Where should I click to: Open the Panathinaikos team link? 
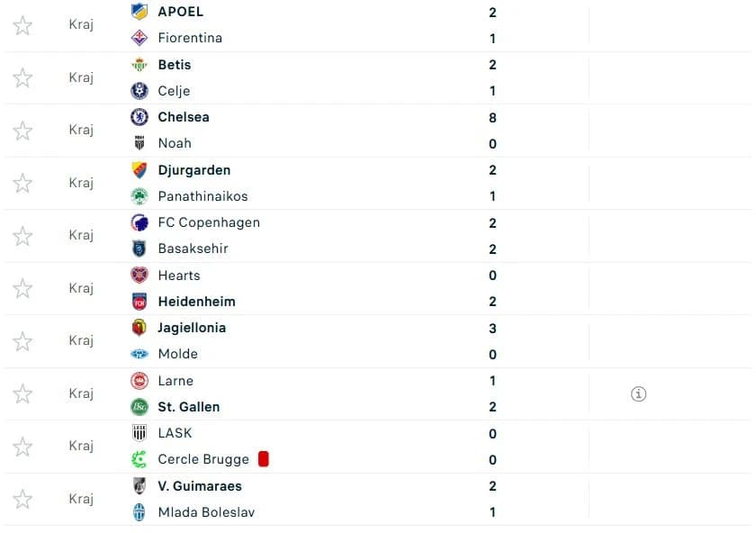coord(203,196)
